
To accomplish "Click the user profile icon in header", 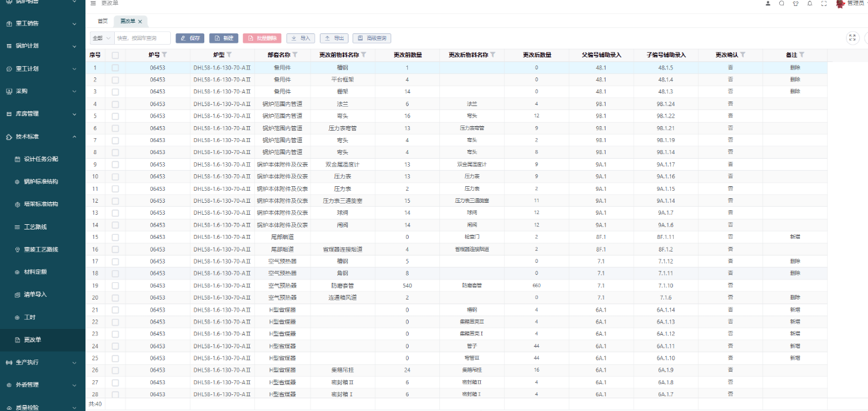I will coord(768,3).
